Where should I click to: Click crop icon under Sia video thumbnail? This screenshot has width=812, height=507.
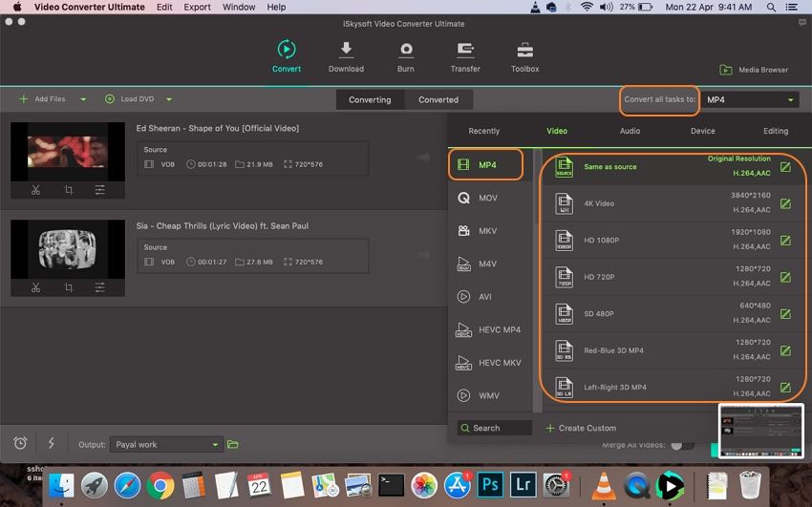[x=68, y=286]
